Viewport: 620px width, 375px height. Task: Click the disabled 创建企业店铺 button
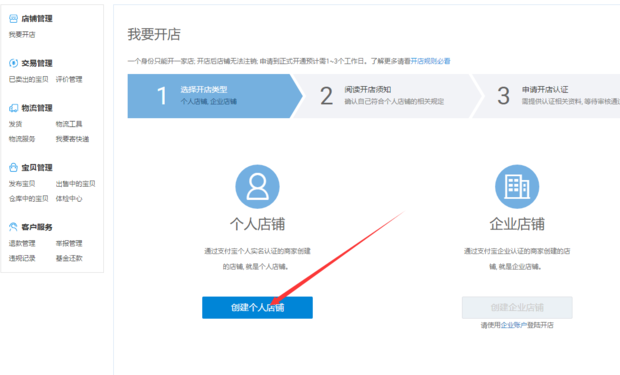(517, 308)
